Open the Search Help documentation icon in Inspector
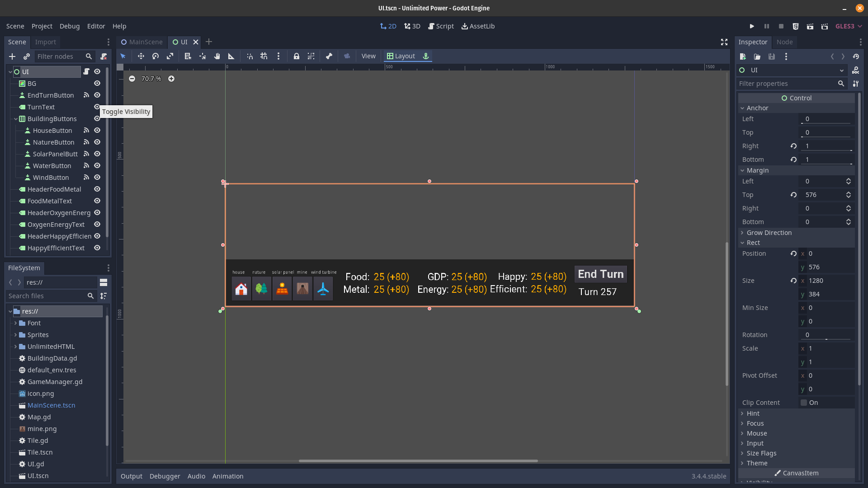This screenshot has height=488, width=868. coord(856,70)
